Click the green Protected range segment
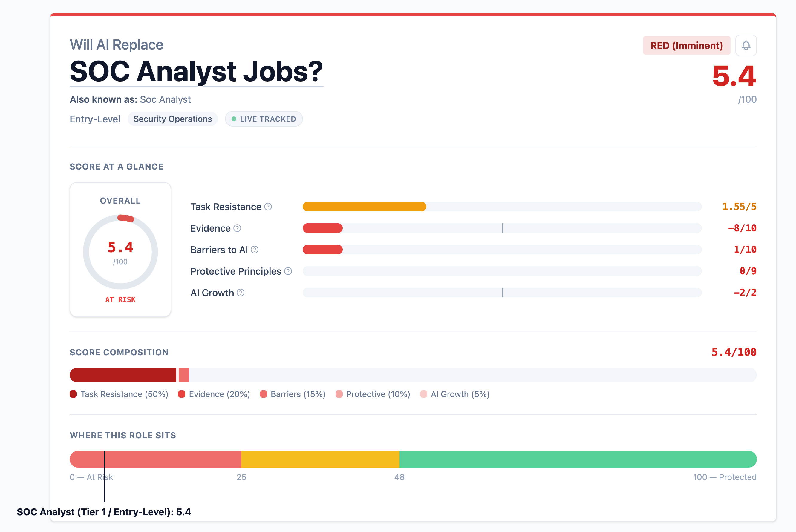 coord(578,459)
